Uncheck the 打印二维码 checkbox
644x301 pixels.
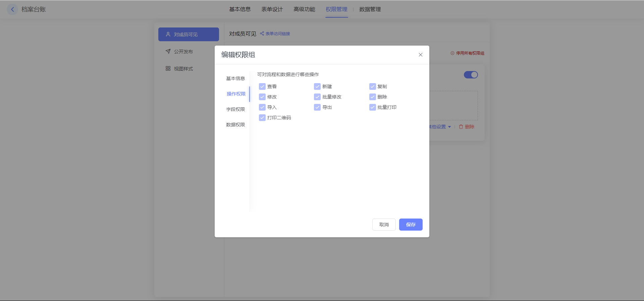[x=262, y=118]
